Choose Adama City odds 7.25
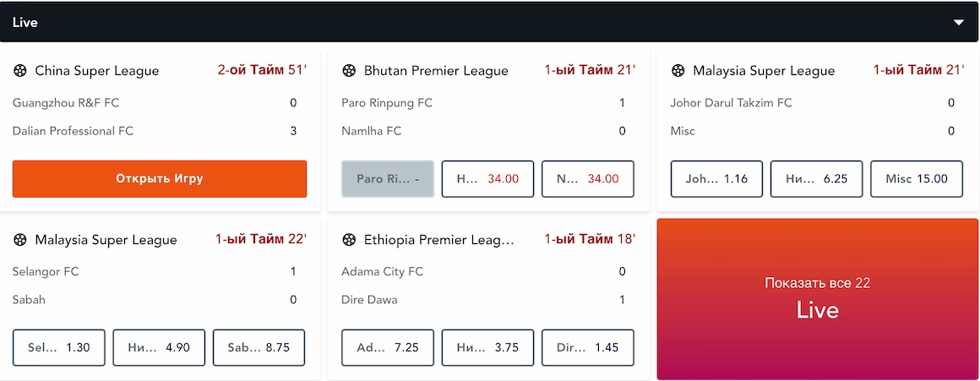 [388, 347]
